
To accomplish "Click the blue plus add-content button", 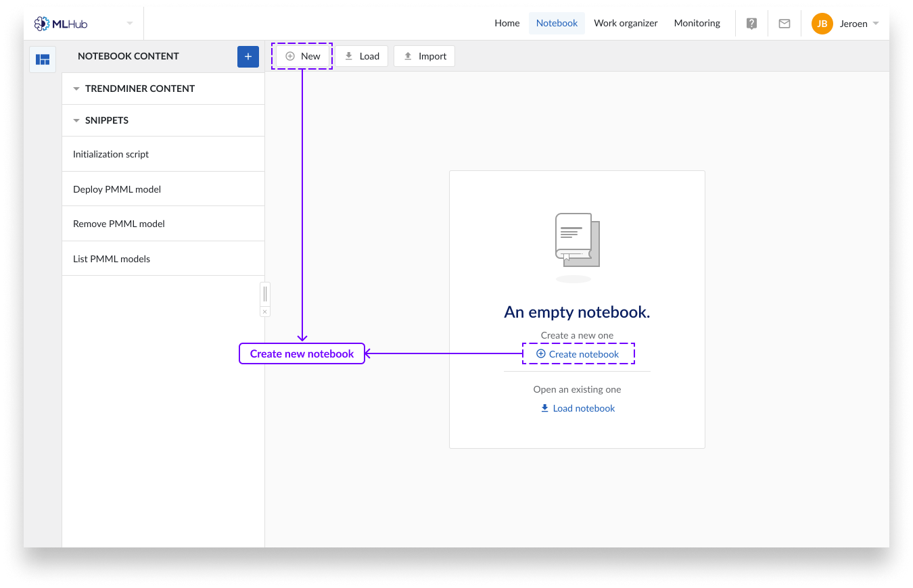I will [x=248, y=57].
